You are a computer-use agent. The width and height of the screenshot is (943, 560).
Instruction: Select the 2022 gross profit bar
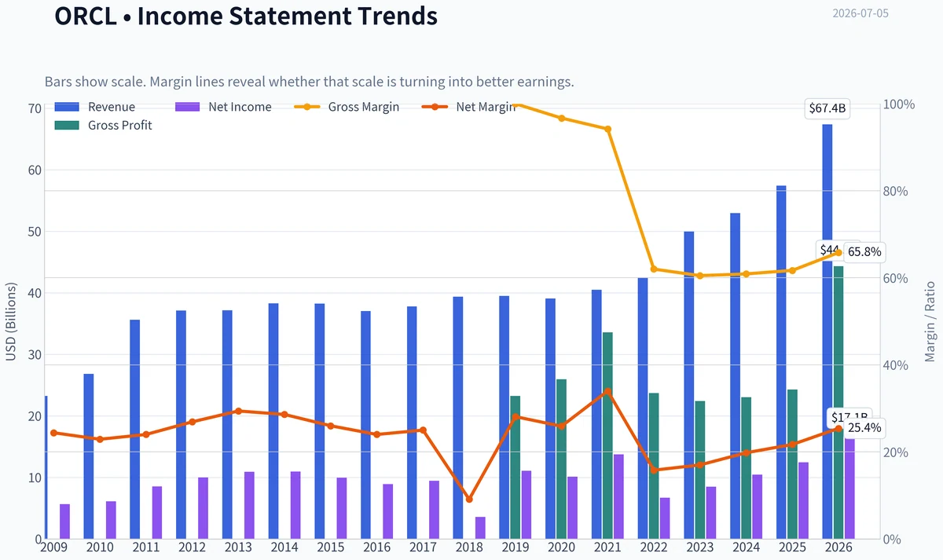coord(654,466)
